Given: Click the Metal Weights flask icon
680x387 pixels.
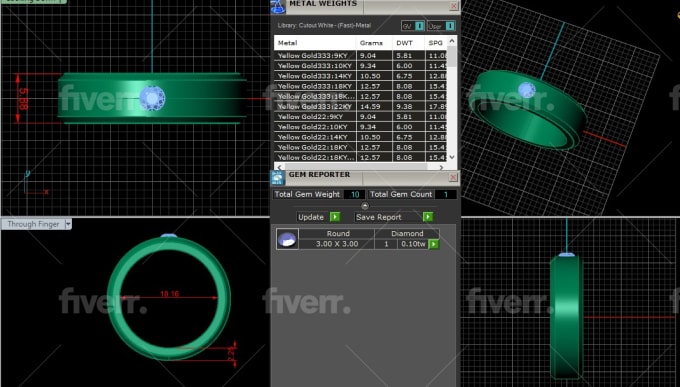Looking at the screenshot, I should 278,7.
